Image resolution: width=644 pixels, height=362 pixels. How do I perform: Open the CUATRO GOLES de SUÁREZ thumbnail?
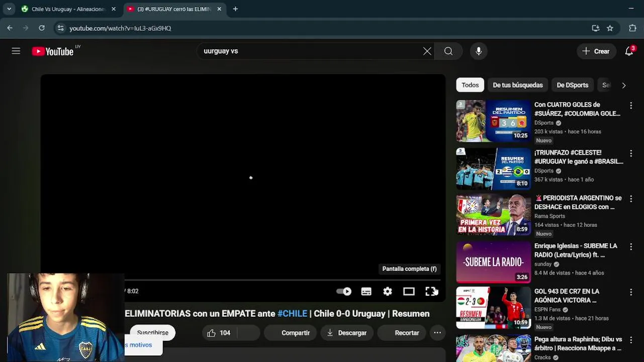pyautogui.click(x=493, y=121)
